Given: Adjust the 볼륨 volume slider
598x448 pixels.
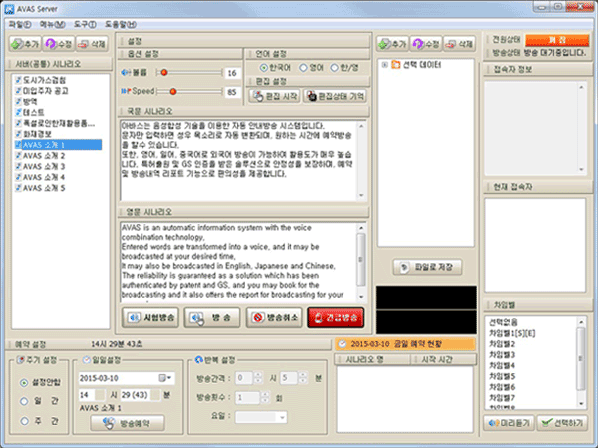Looking at the screenshot, I should coord(188,72).
